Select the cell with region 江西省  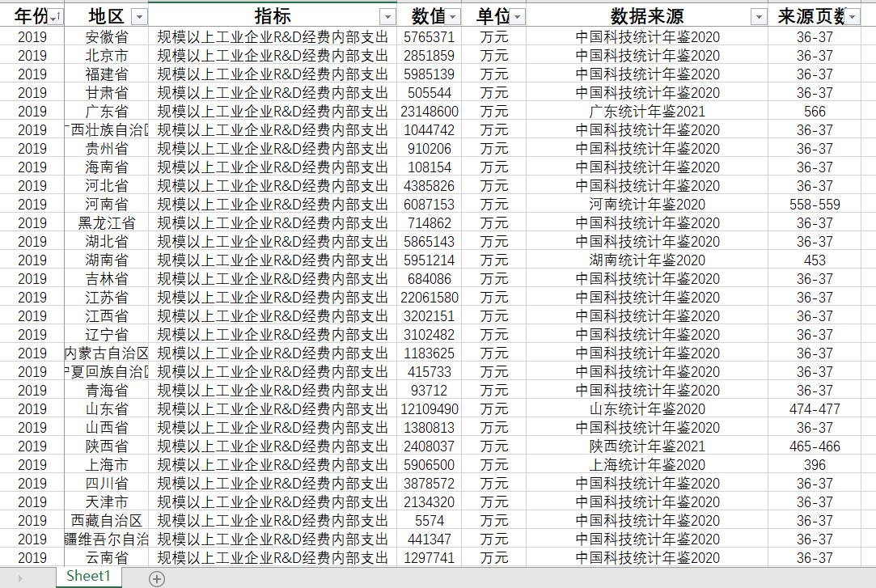(107, 316)
